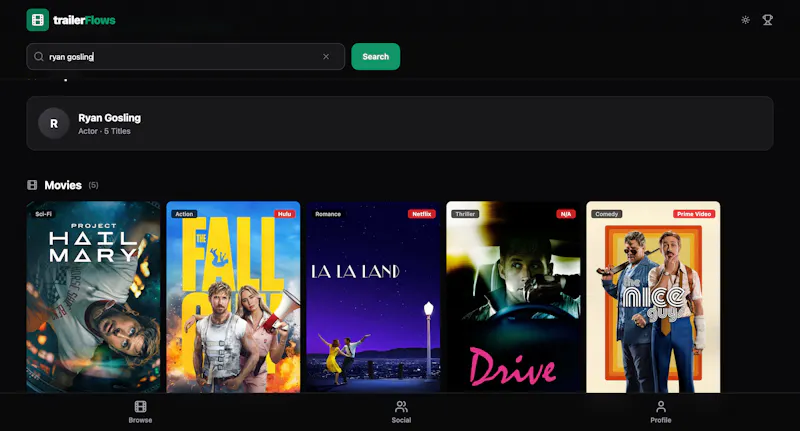Click the green Search button
Screen dimensions: 800x431
click(376, 57)
